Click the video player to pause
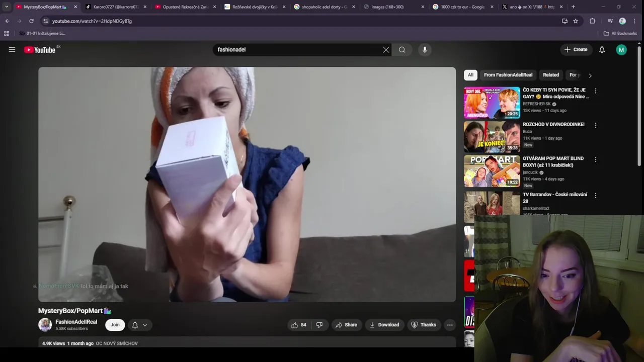This screenshot has height=362, width=644. click(247, 185)
